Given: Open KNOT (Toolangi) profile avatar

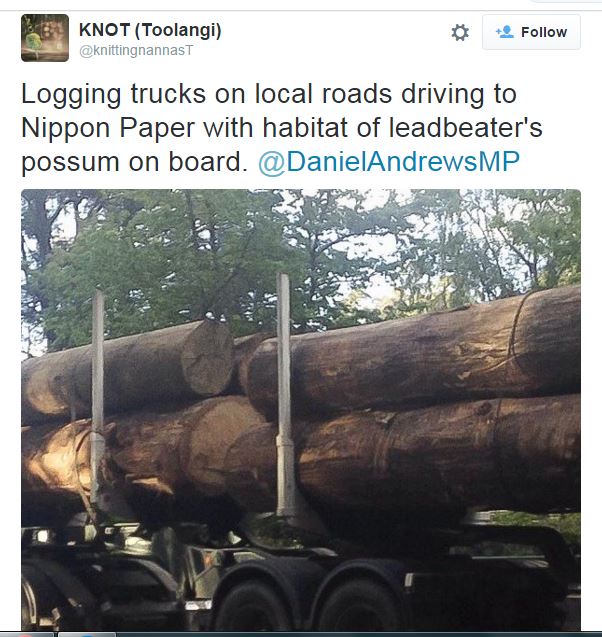Looking at the screenshot, I should click(45, 38).
